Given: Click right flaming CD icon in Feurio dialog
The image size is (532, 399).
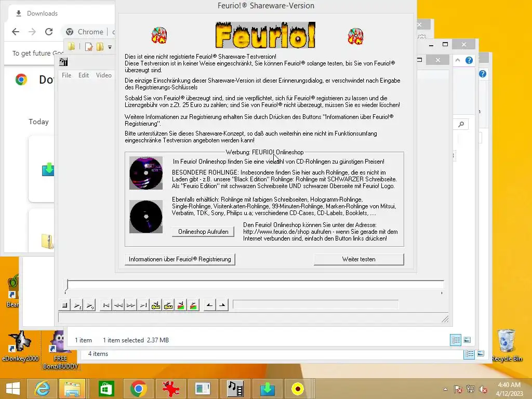Looking at the screenshot, I should pos(355,36).
